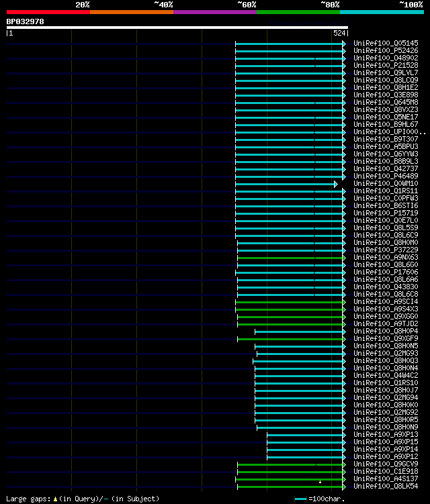Select the UniRef100_Q1RS11 label
This screenshot has width=430, height=504.
[386, 191]
